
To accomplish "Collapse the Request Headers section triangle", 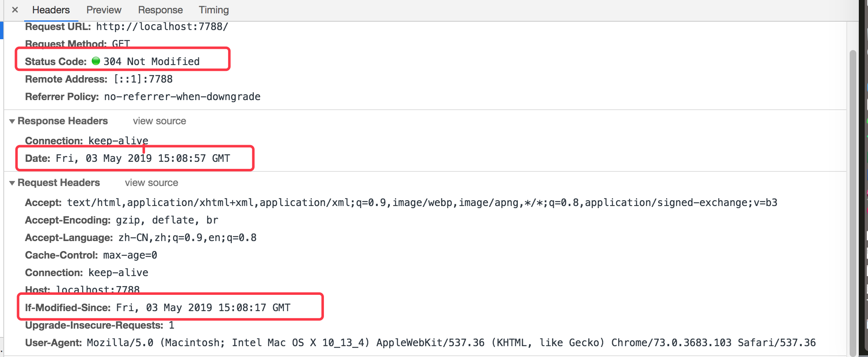I will pos(12,183).
